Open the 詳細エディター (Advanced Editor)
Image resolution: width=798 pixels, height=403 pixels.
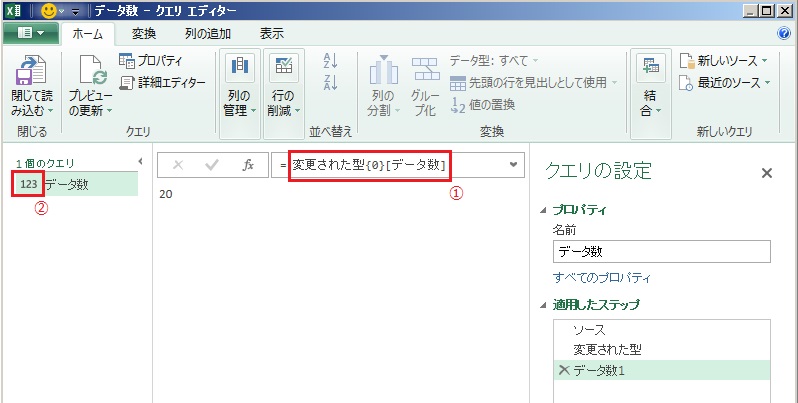tap(162, 82)
